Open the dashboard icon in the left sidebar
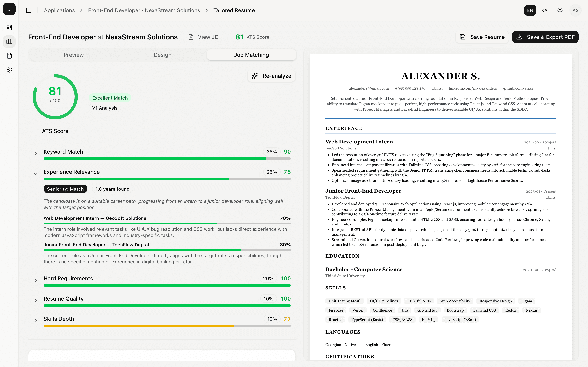The image size is (588, 367). pyautogui.click(x=9, y=28)
